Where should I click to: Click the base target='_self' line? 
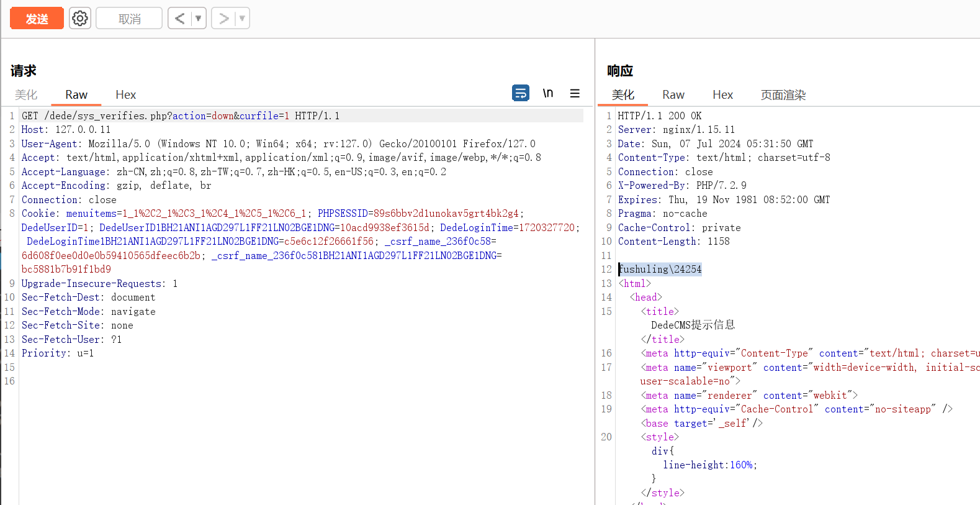701,423
